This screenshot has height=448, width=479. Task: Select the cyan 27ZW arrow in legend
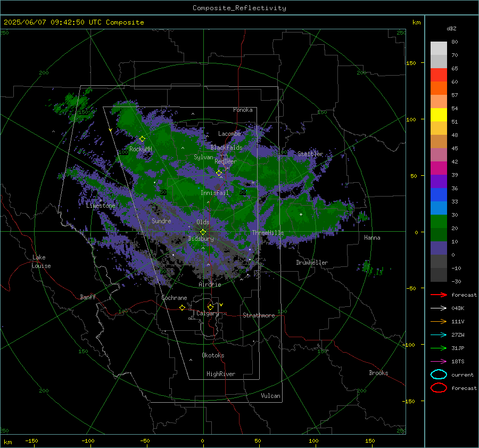tap(439, 335)
